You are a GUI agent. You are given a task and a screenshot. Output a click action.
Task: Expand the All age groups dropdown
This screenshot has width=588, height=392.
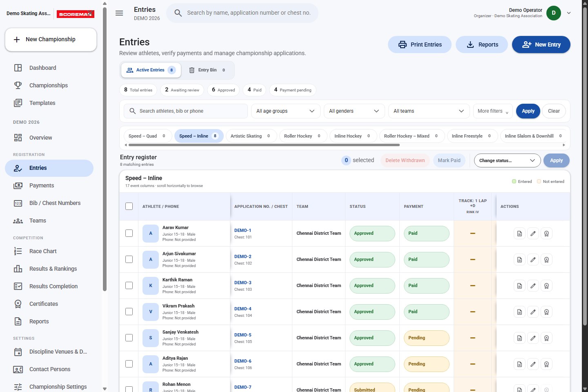pos(285,111)
